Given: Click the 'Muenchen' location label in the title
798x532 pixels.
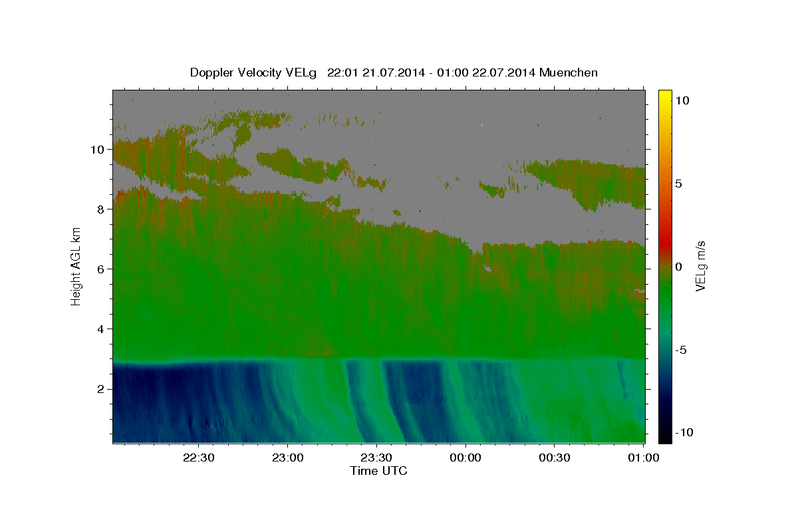Looking at the screenshot, I should [x=569, y=72].
